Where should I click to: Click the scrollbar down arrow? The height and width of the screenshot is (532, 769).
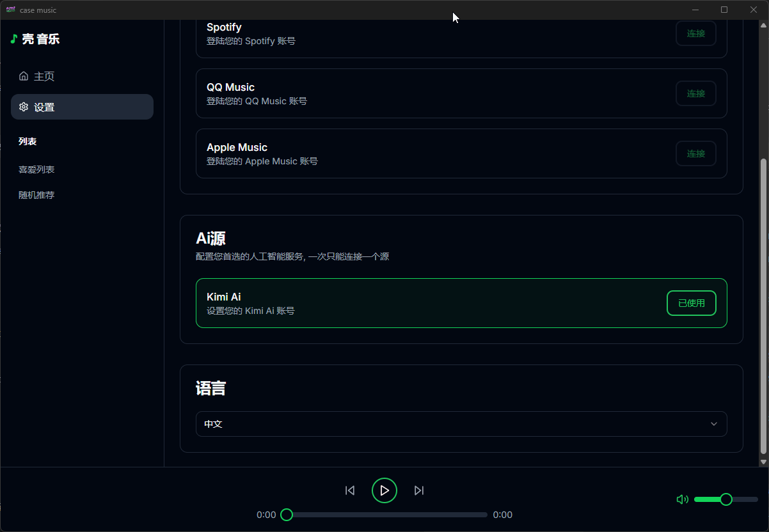tap(763, 462)
